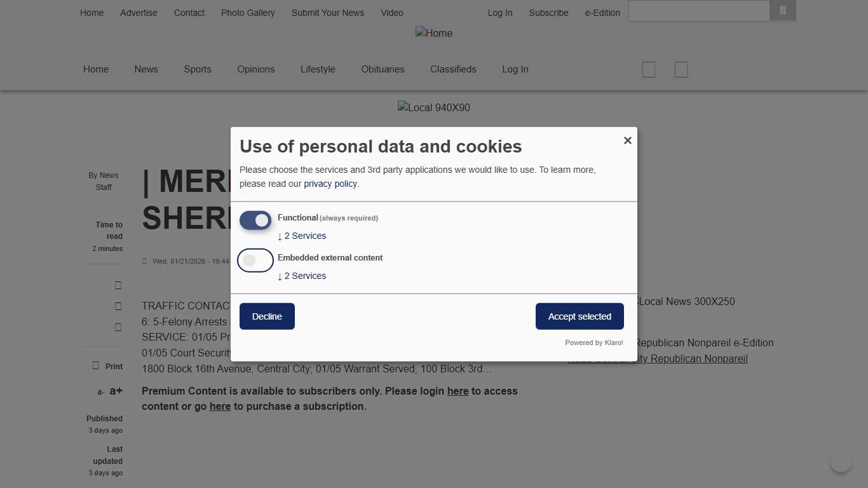
Task: Toggle the Functional cookies switch
Action: click(255, 220)
